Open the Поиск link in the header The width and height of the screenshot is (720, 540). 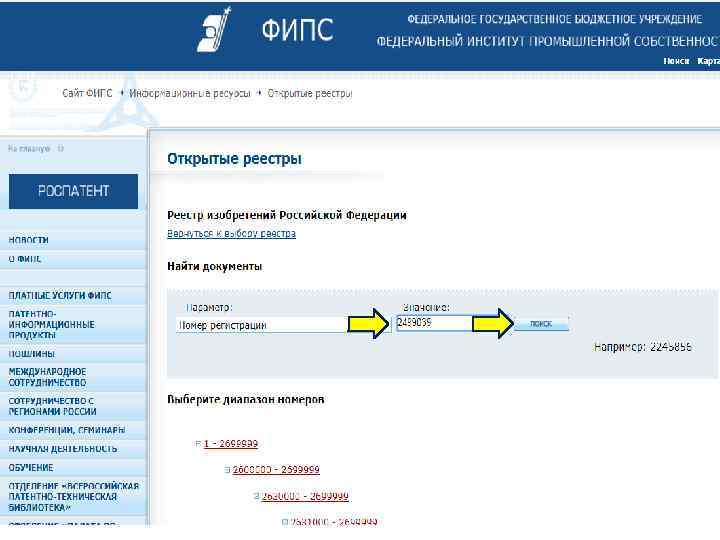(676, 61)
